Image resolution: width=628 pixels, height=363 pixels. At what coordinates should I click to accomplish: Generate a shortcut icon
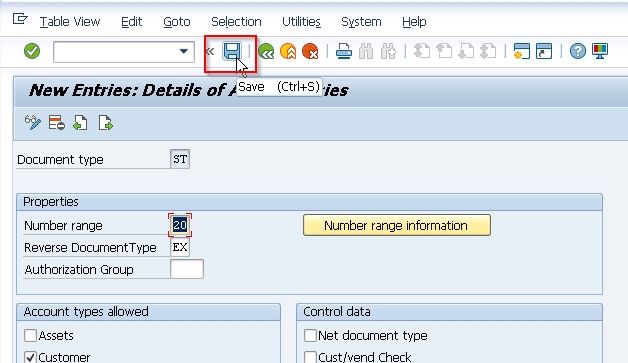tap(544, 51)
